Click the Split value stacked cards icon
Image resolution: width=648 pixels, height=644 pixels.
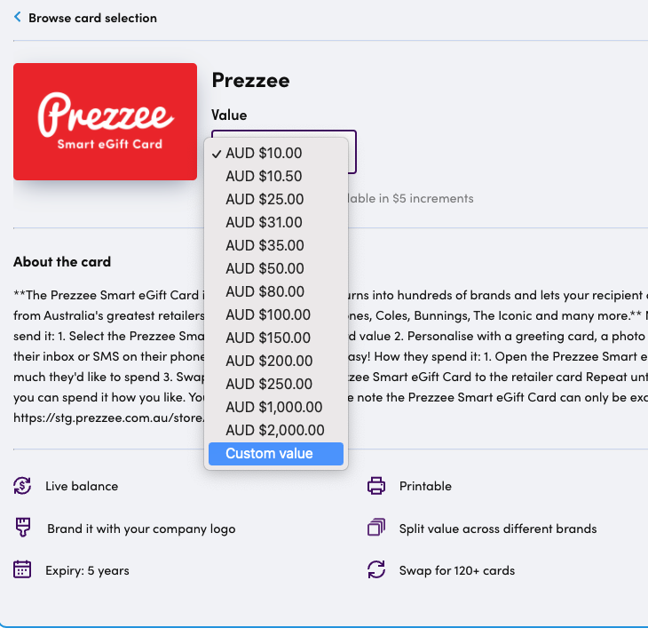pos(376,528)
